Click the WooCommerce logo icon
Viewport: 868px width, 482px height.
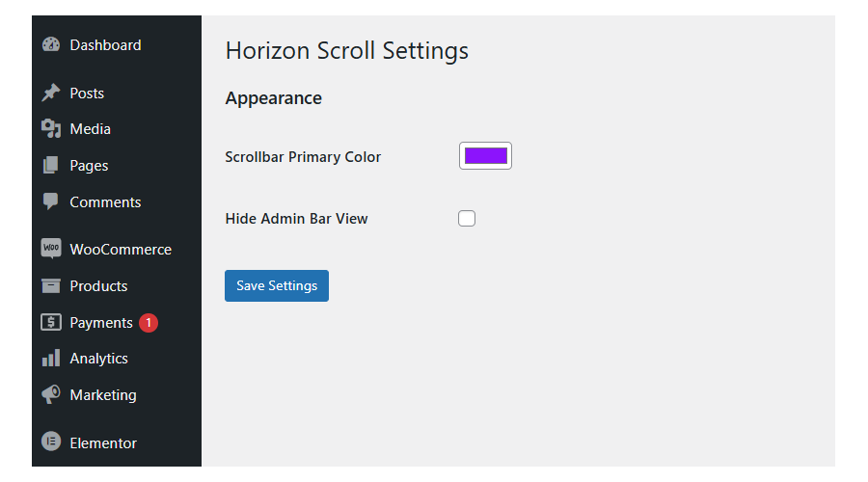pyautogui.click(x=51, y=250)
